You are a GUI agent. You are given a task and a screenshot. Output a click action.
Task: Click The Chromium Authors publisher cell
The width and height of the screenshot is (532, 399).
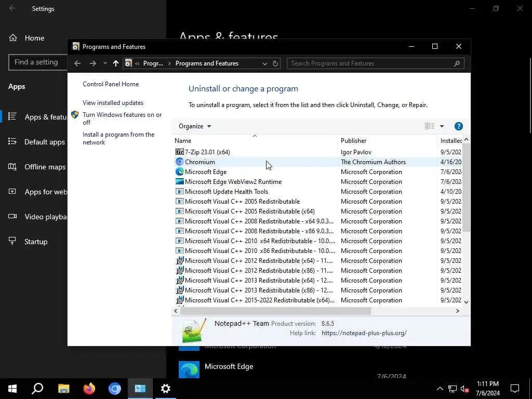[373, 162]
